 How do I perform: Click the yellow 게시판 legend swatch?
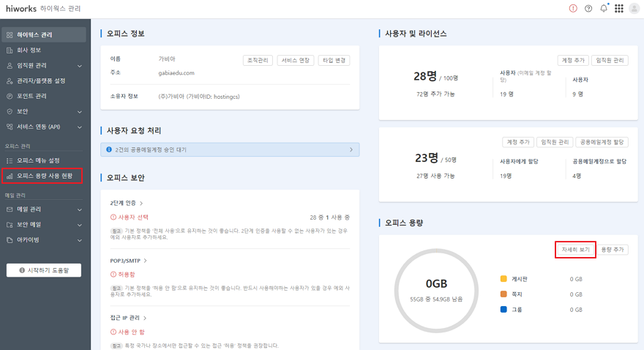[x=503, y=279]
